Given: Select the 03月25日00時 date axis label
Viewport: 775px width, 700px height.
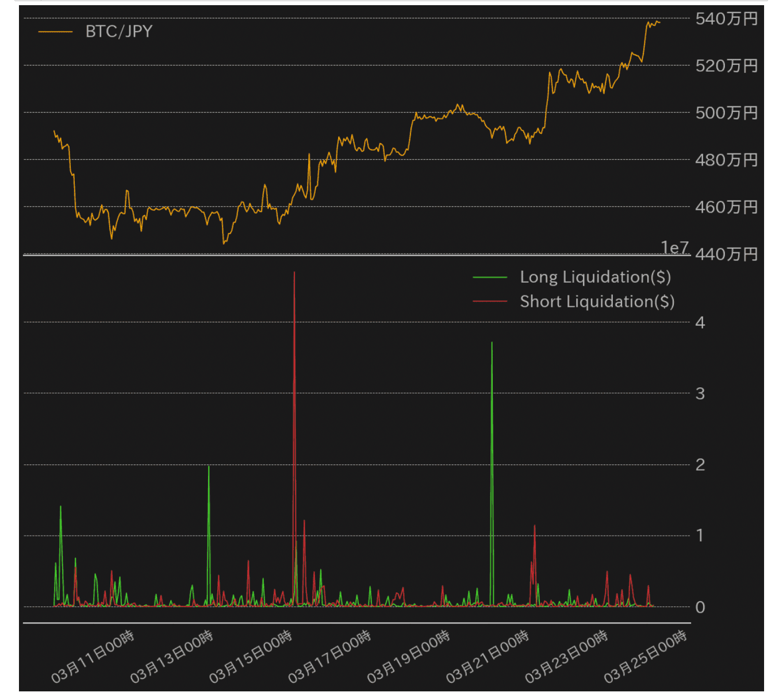Looking at the screenshot, I should coord(645,656).
